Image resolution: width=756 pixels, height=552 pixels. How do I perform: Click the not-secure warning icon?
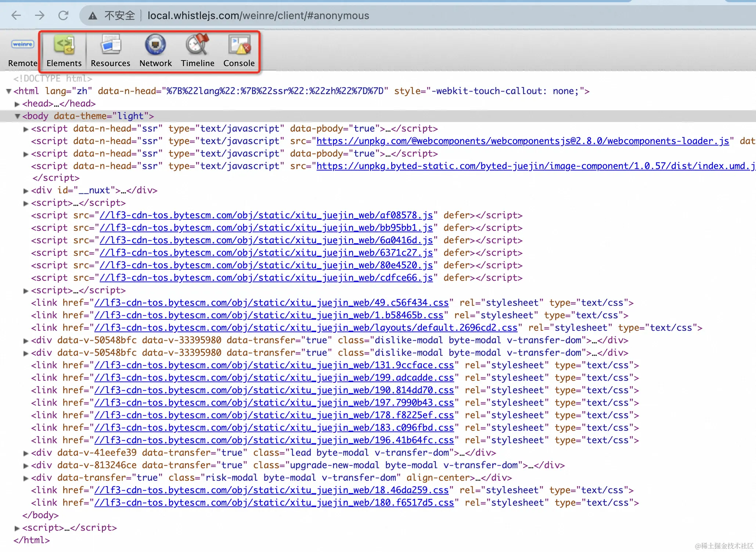click(x=93, y=16)
